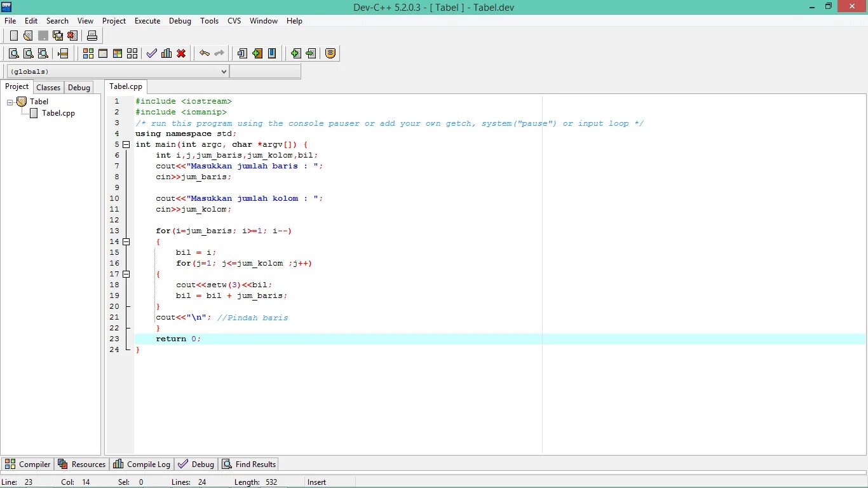The image size is (868, 488).
Task: Click the Compile & Run icon
Action: (x=118, y=53)
